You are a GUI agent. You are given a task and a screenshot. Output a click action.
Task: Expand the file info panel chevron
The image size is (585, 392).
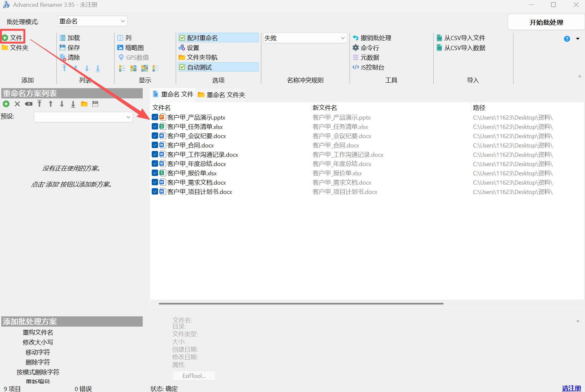(578, 321)
